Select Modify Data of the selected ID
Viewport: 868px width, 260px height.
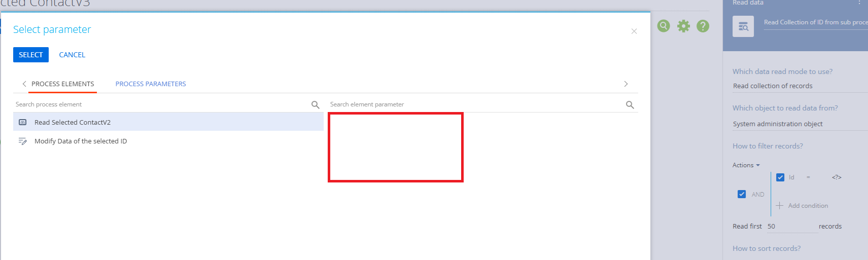pyautogui.click(x=81, y=141)
